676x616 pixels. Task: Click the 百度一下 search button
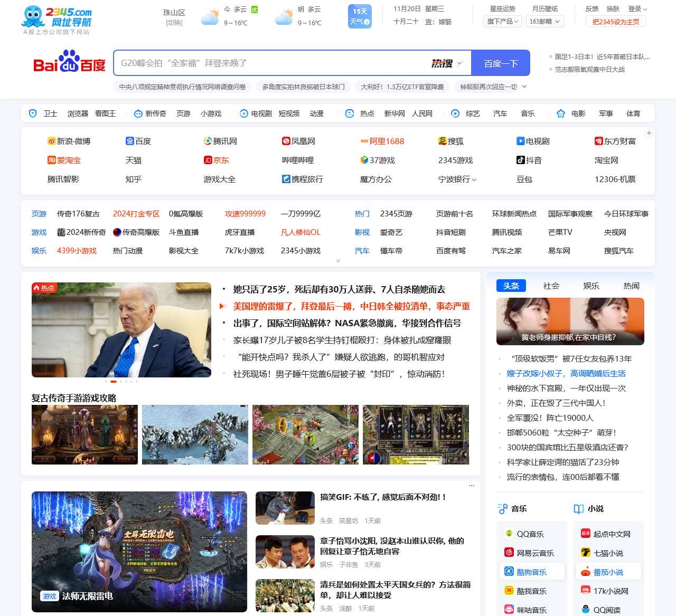click(501, 63)
